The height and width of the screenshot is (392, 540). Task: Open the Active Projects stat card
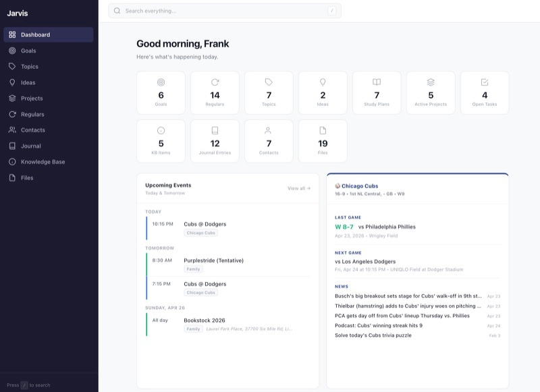click(431, 93)
